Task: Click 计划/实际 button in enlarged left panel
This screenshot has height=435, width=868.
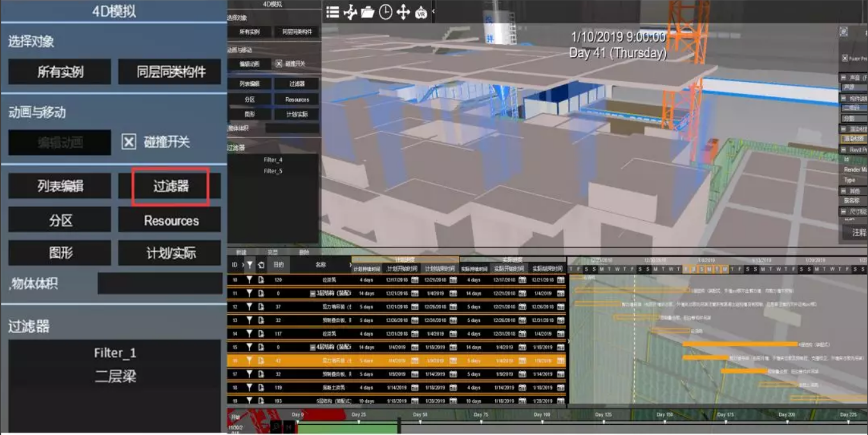Action: [x=171, y=253]
